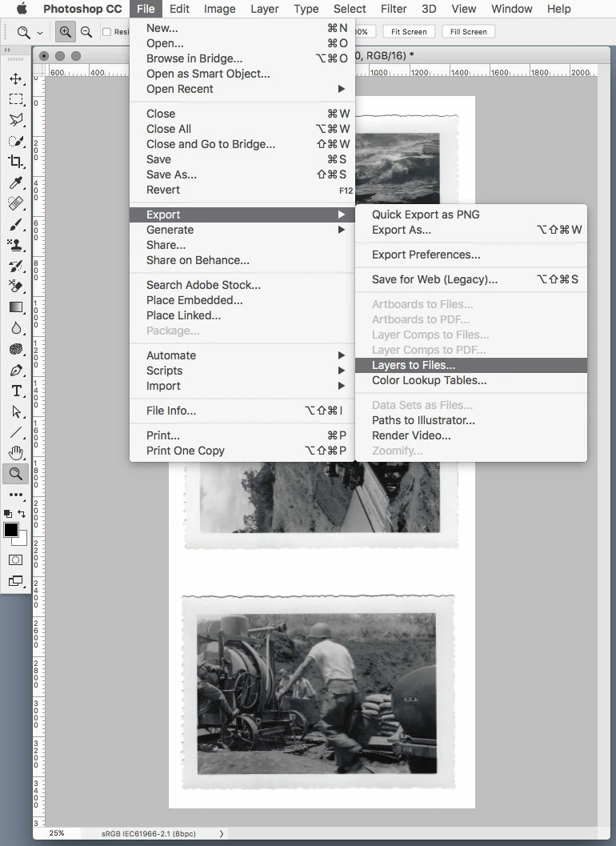Select the Clone Stamp tool
Viewport: 616px width, 846px height.
point(16,245)
